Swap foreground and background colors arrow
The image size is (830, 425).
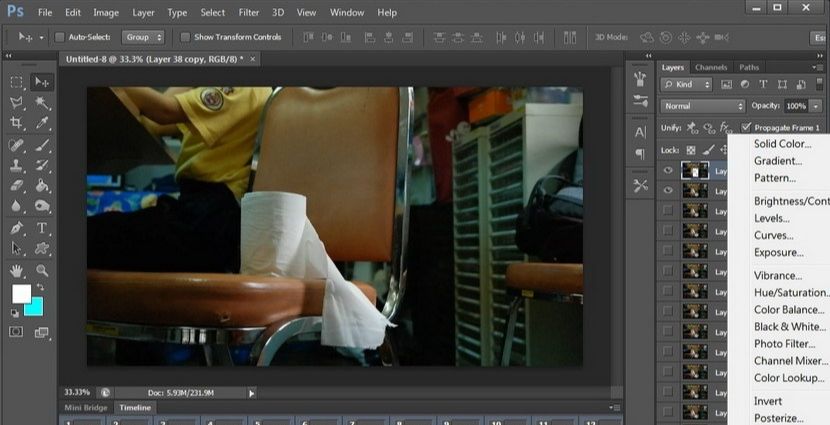point(41,287)
